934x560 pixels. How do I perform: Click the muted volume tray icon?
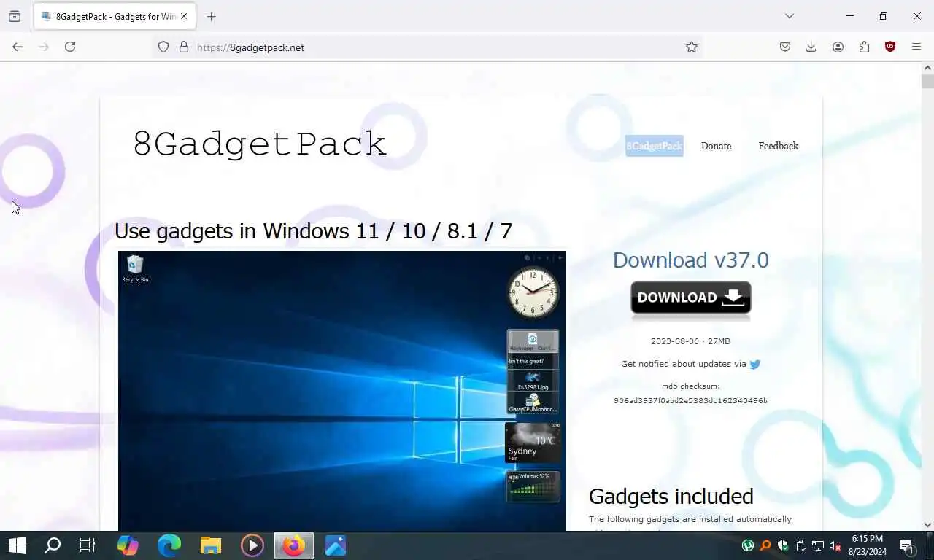tap(835, 545)
